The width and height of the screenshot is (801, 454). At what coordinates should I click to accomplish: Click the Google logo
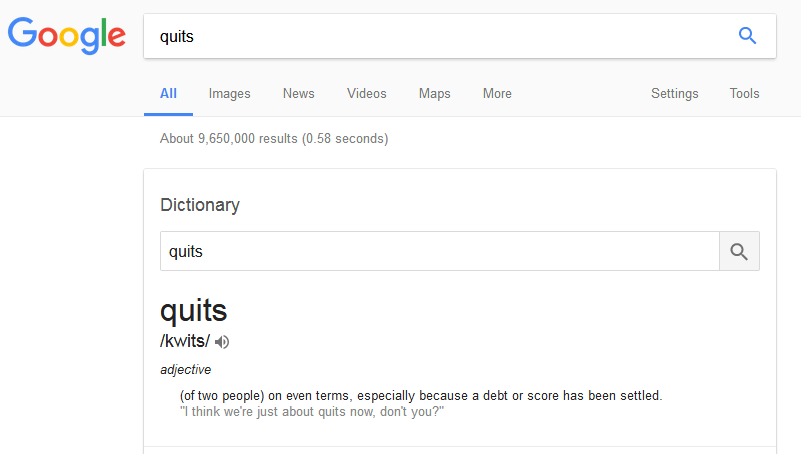tap(66, 36)
